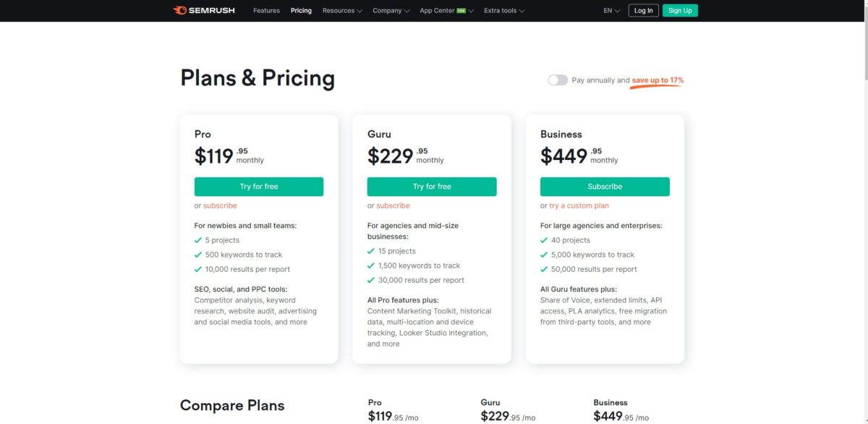Click the Semrush logo icon

[x=179, y=10]
